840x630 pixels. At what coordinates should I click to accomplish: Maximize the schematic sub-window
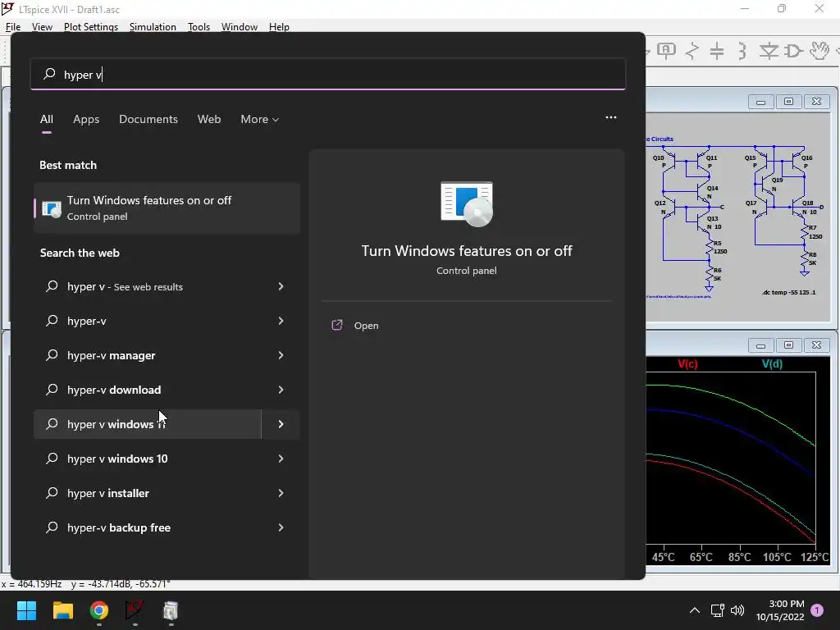click(788, 101)
